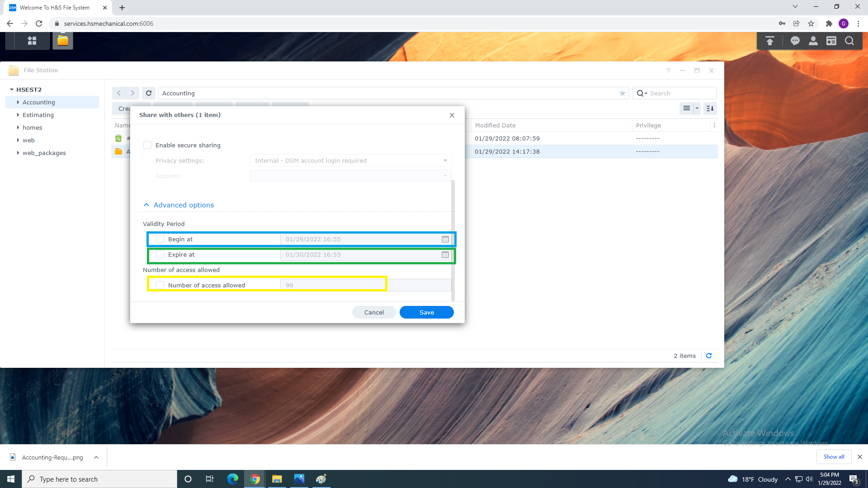Check the Expire at option
The image size is (868, 488).
pos(160,255)
